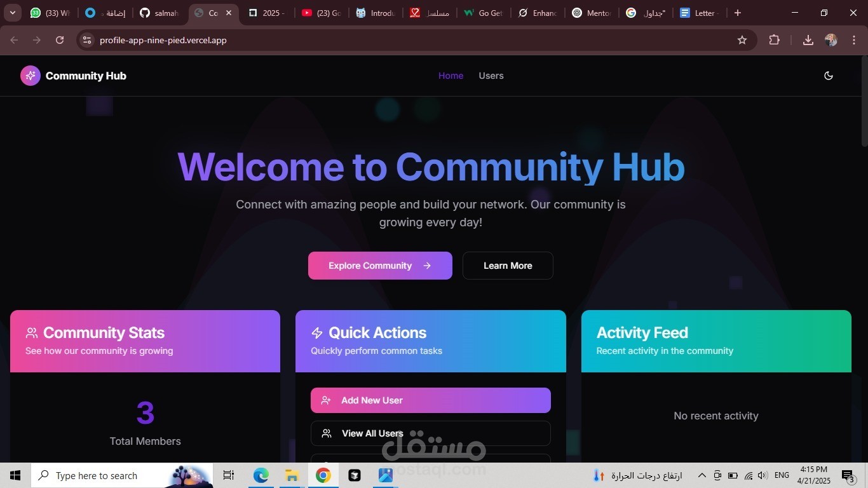Open the site information icon

[x=87, y=40]
